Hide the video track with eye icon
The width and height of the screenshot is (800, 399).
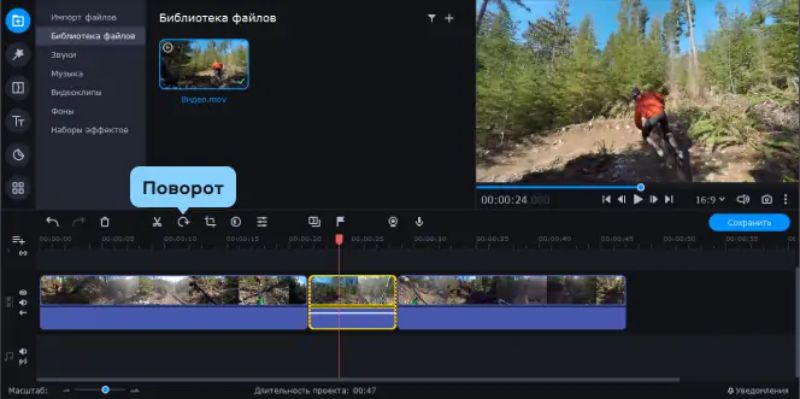(23, 293)
